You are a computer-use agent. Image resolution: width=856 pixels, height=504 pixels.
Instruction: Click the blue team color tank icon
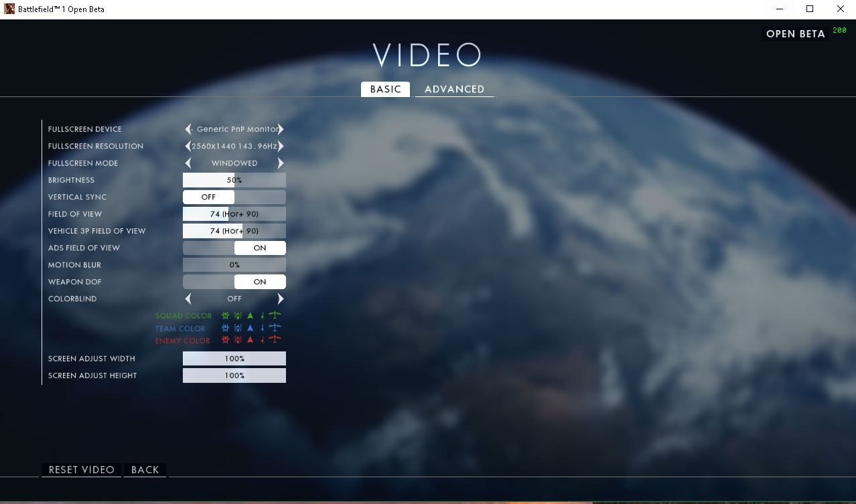pos(238,328)
